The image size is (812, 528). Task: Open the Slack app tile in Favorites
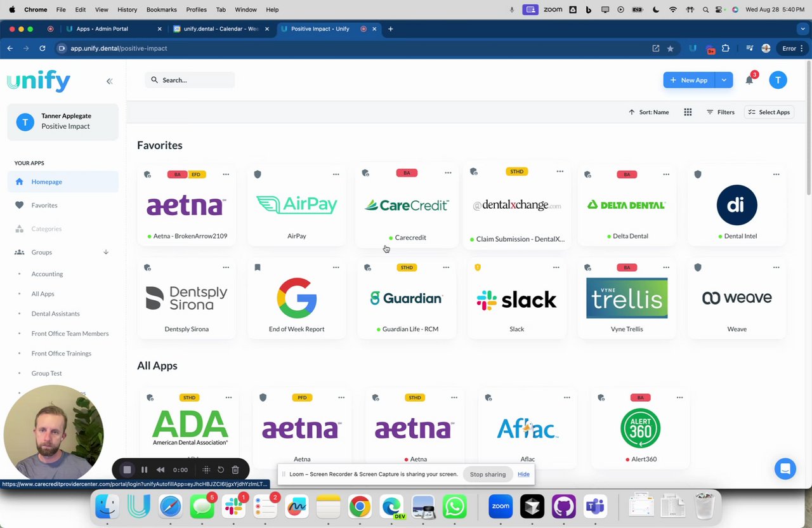point(516,299)
